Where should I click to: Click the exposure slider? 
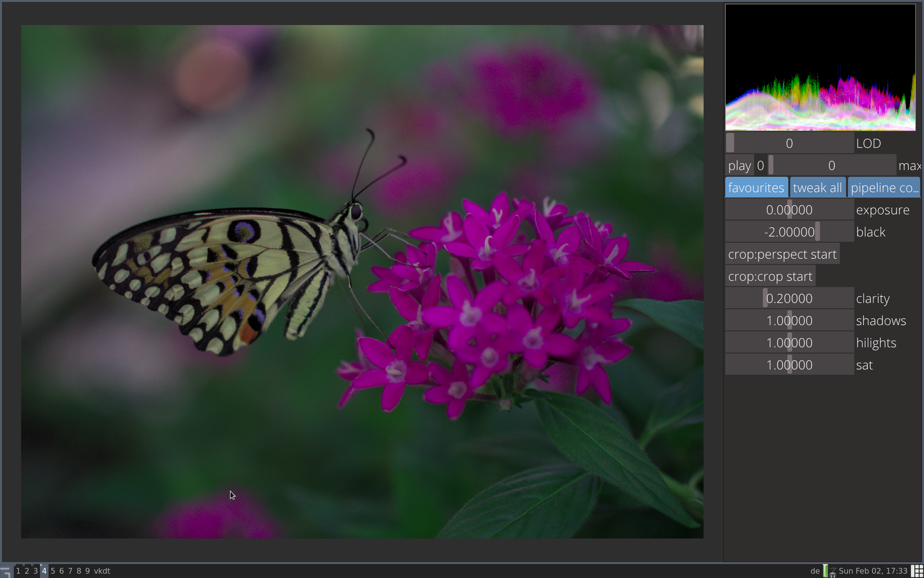(789, 210)
